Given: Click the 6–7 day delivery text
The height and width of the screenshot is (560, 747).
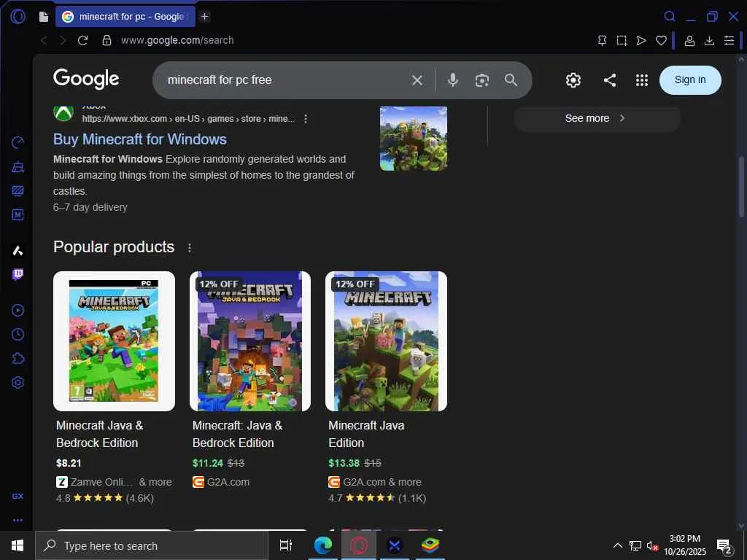Looking at the screenshot, I should tap(90, 207).
